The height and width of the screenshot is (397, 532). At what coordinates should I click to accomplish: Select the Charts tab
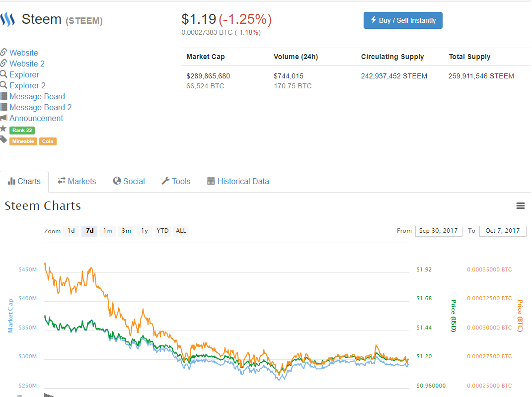pos(24,181)
